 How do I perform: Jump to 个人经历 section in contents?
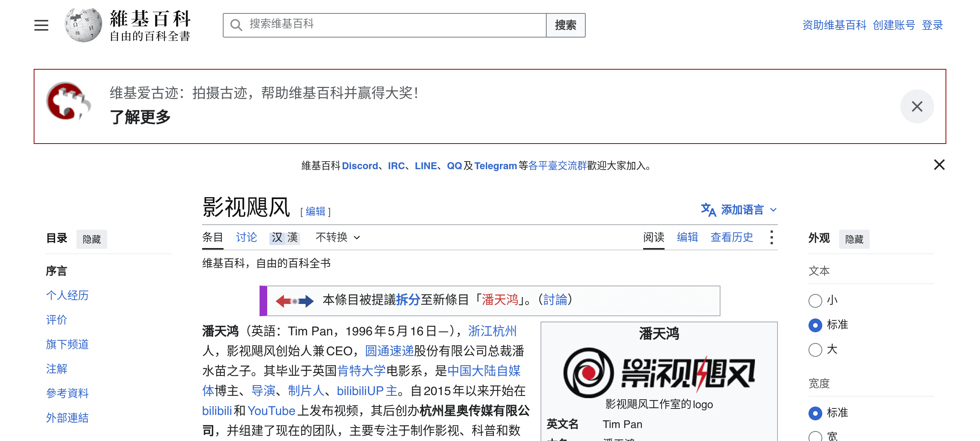(67, 295)
